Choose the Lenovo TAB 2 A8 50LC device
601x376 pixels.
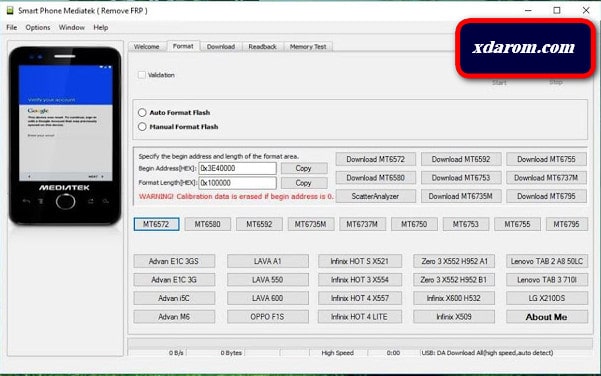[x=547, y=261]
